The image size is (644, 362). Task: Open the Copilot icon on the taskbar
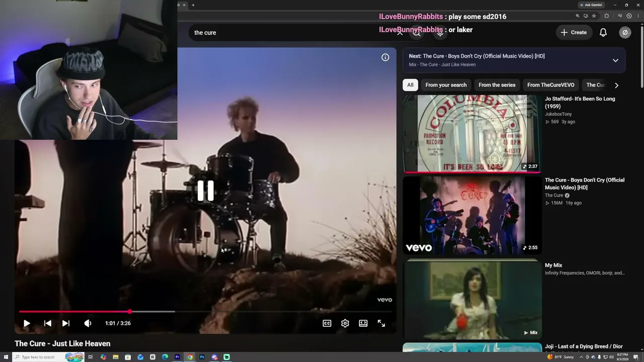[103, 357]
